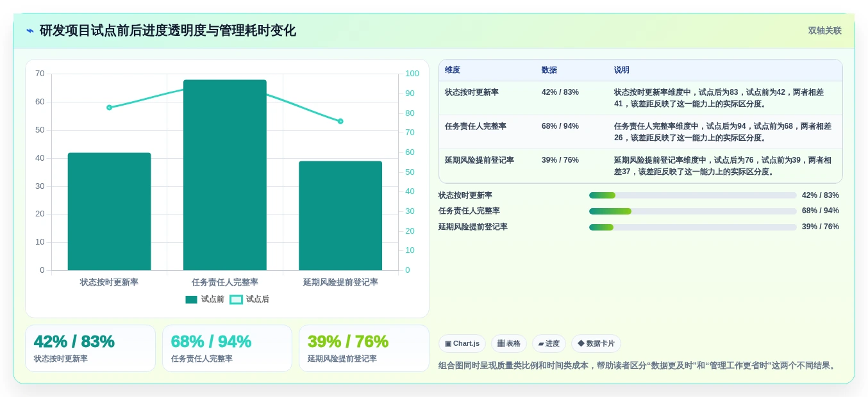Image resolution: width=868 pixels, height=397 pixels.
Task: Click the 双轴关联 label in header
Action: [x=824, y=31]
